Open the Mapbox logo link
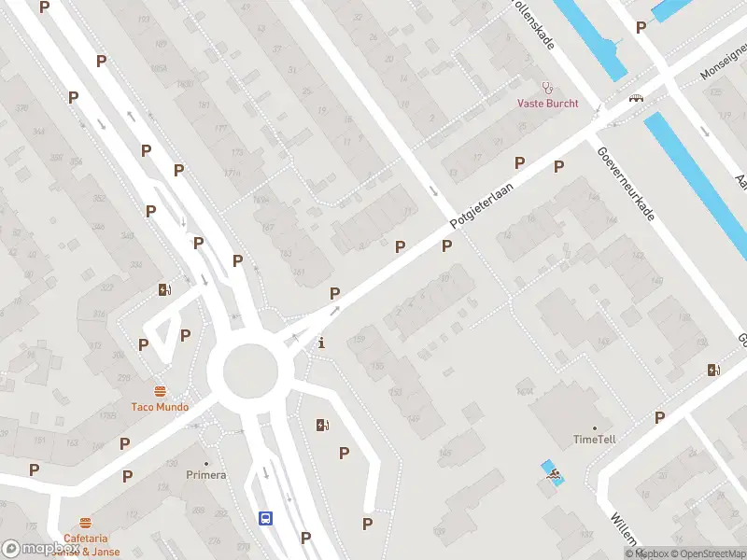 click(x=41, y=549)
